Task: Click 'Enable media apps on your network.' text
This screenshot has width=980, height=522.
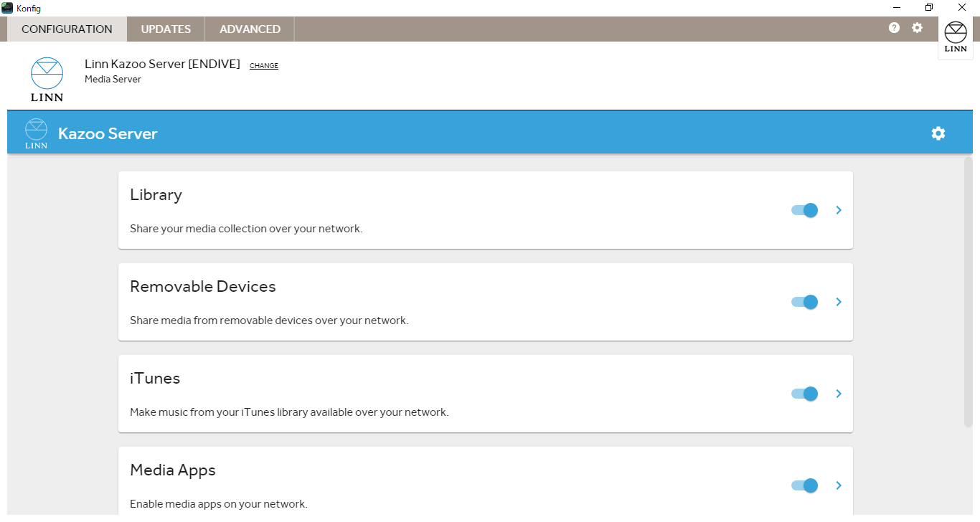Action: [x=219, y=504]
